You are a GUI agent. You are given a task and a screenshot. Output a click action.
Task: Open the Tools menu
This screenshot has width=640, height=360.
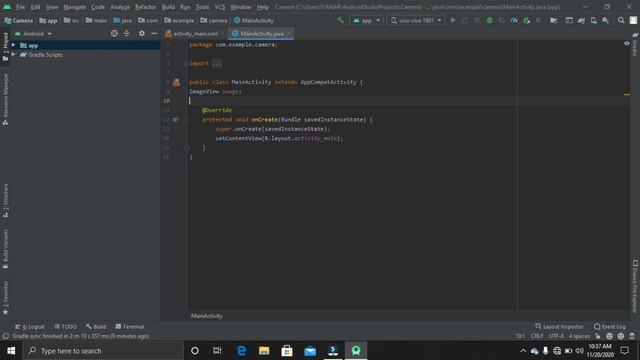(x=202, y=7)
